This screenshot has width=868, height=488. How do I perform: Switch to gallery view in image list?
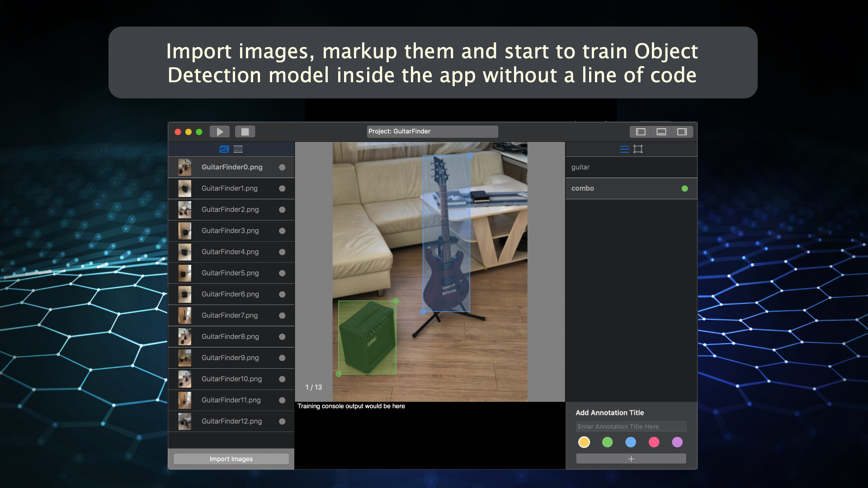point(224,149)
